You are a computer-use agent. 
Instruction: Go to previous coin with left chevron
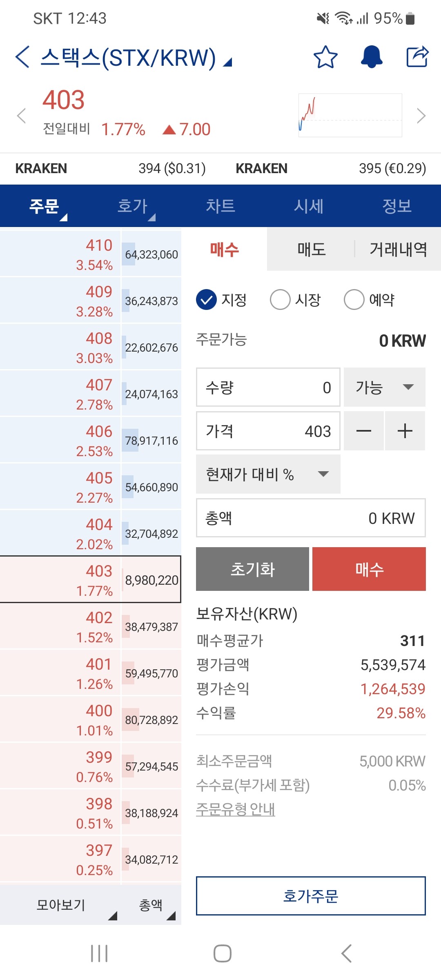(21, 116)
